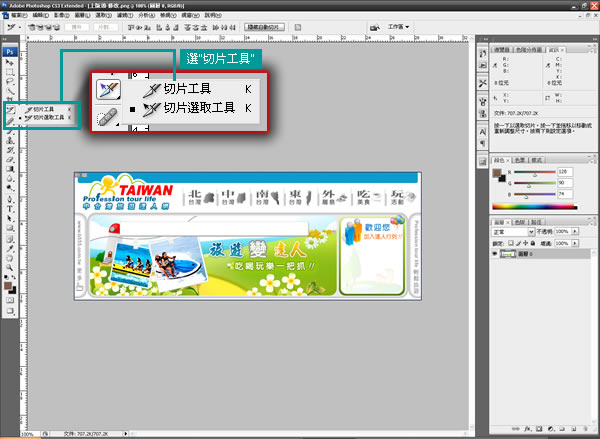
Task: Toggle lock transparent pixels
Action: coord(510,243)
